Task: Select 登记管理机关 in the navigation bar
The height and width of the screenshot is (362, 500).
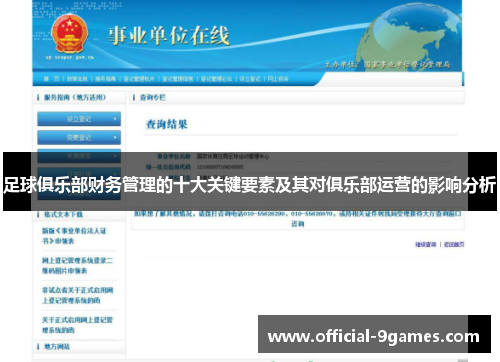Action: pyautogui.click(x=139, y=79)
